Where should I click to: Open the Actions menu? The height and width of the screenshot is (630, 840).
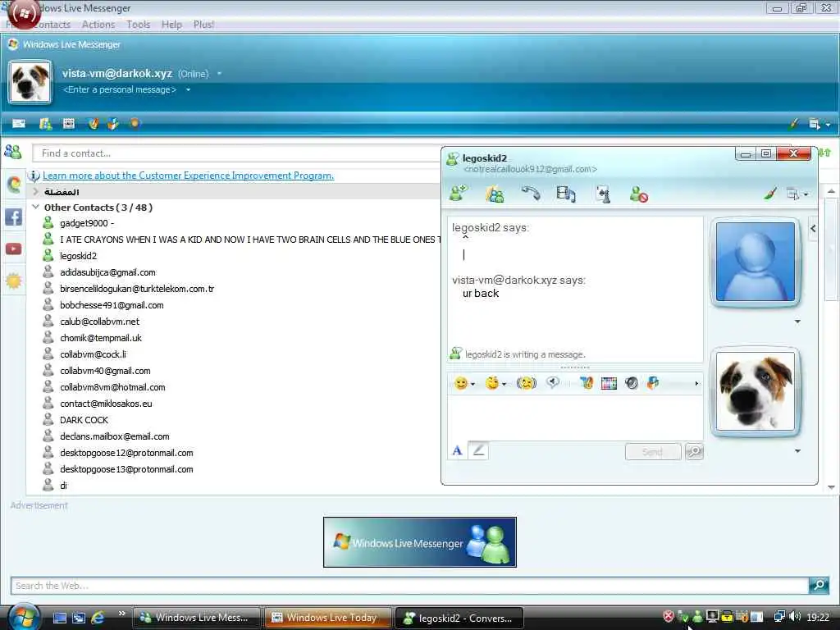98,25
